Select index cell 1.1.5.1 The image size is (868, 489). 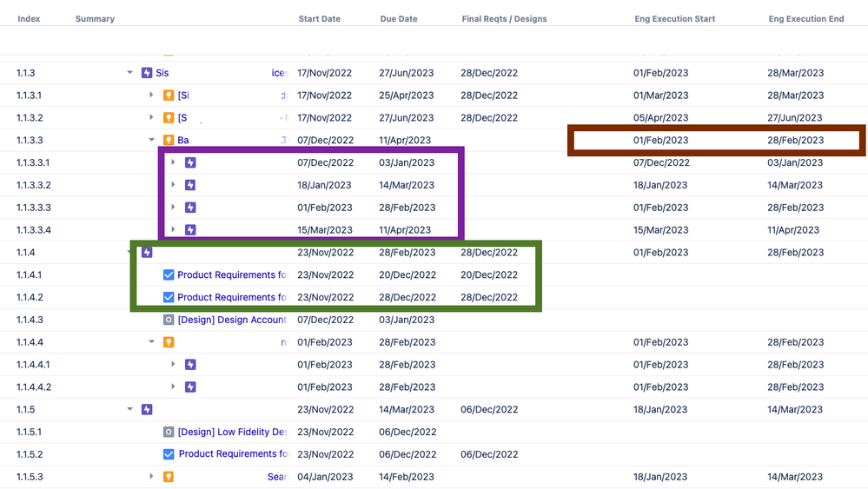[x=29, y=432]
